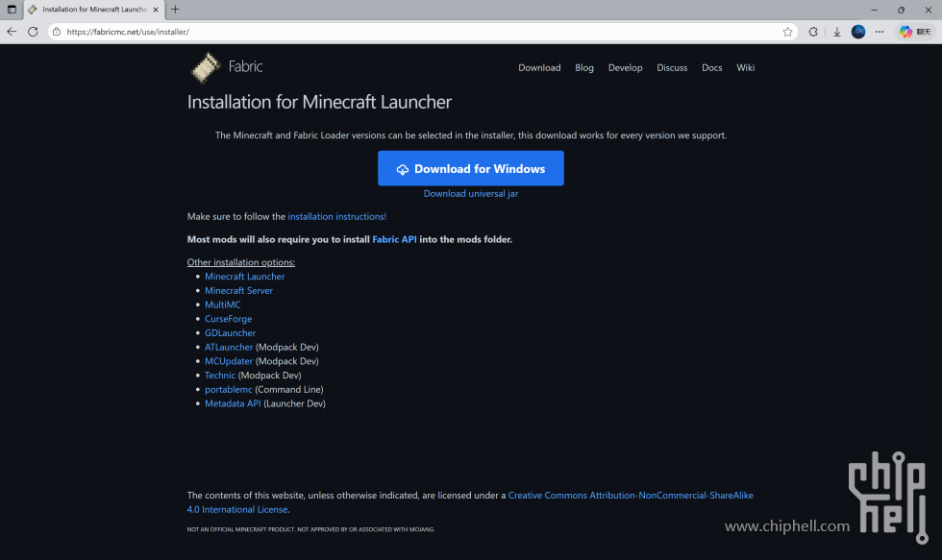The width and height of the screenshot is (942, 560).
Task: Click the Download for Windows button
Action: click(470, 168)
